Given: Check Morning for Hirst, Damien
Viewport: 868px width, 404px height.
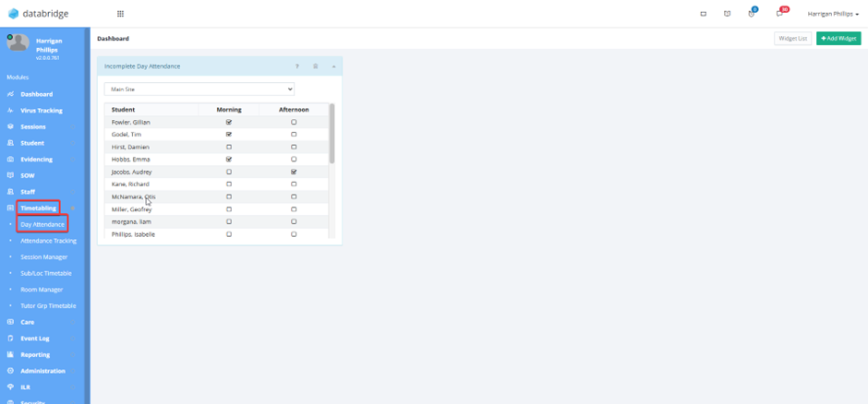Looking at the screenshot, I should tap(229, 147).
